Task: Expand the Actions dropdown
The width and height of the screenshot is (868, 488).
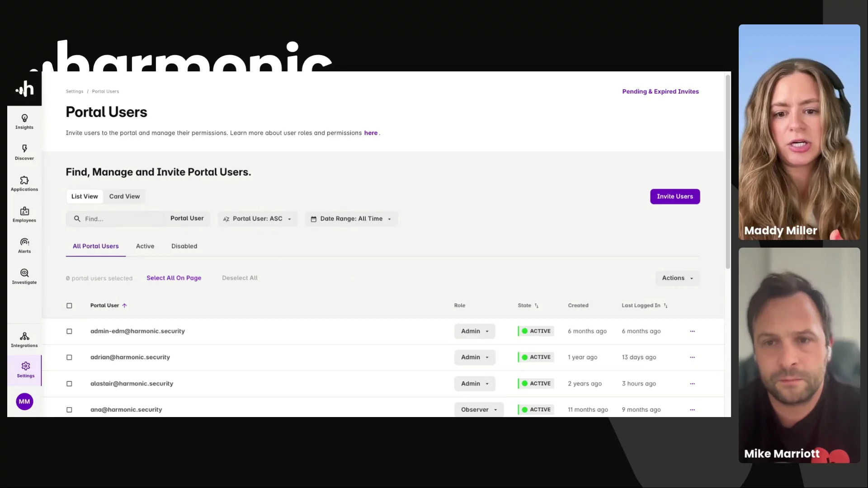Action: 677,278
